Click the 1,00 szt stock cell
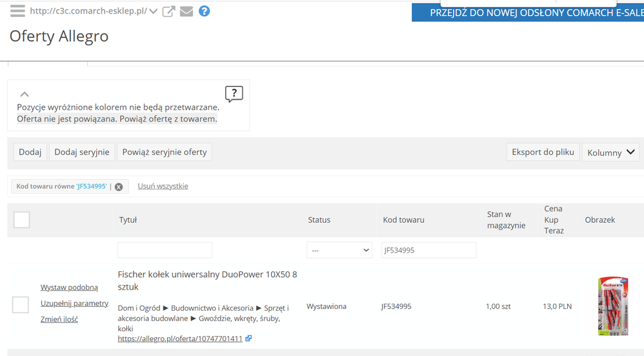This screenshot has width=644, height=356. (498, 306)
